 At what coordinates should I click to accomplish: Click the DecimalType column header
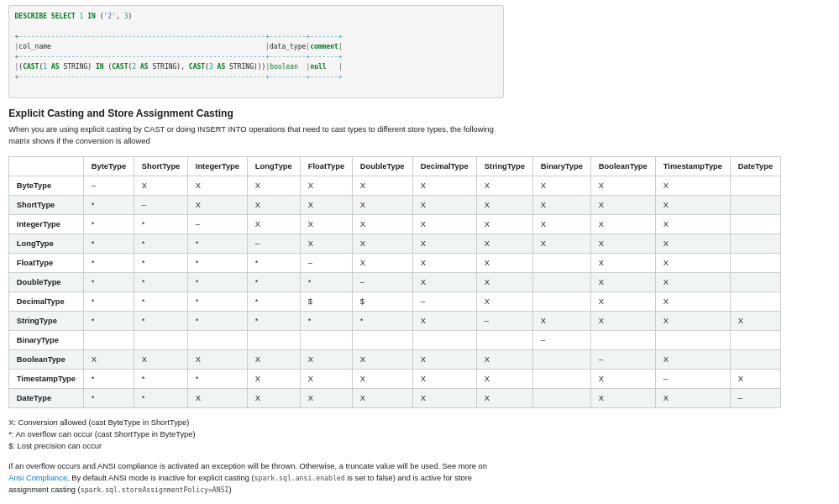(444, 166)
